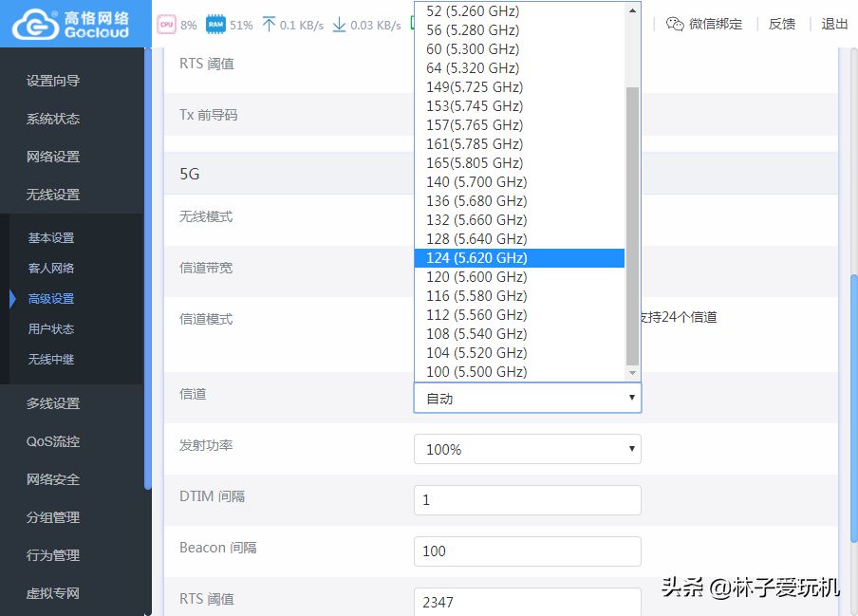
Task: Open 网络设置 in the sidebar
Action: pos(53,157)
